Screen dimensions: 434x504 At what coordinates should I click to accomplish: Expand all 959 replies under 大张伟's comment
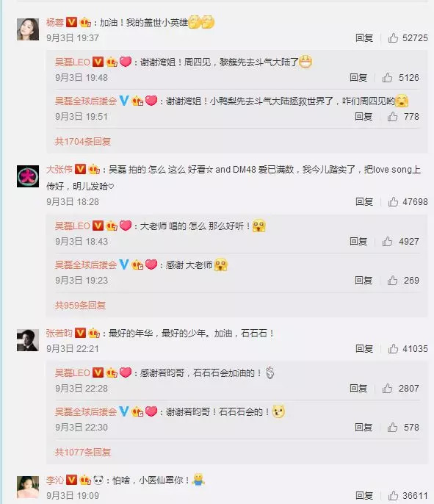coord(80,305)
